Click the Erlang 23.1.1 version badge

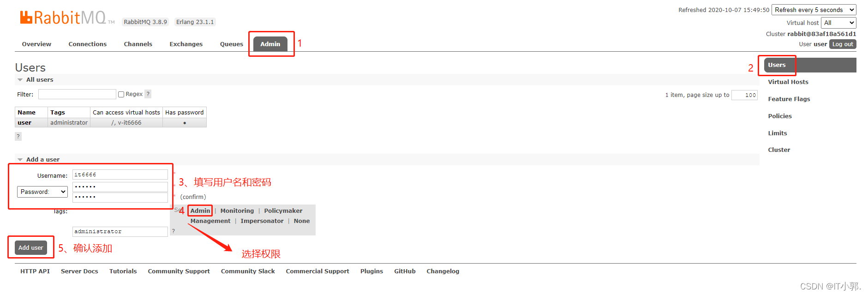(195, 22)
